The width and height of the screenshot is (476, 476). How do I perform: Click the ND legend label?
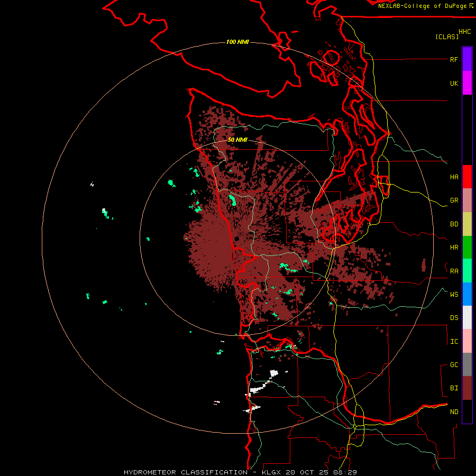coord(454,412)
